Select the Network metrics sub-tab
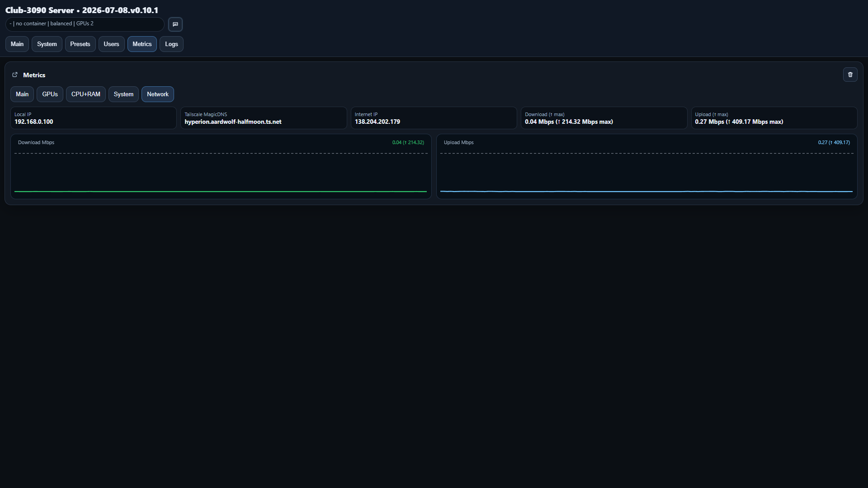Screen dimensions: 868x488 (x=158, y=94)
